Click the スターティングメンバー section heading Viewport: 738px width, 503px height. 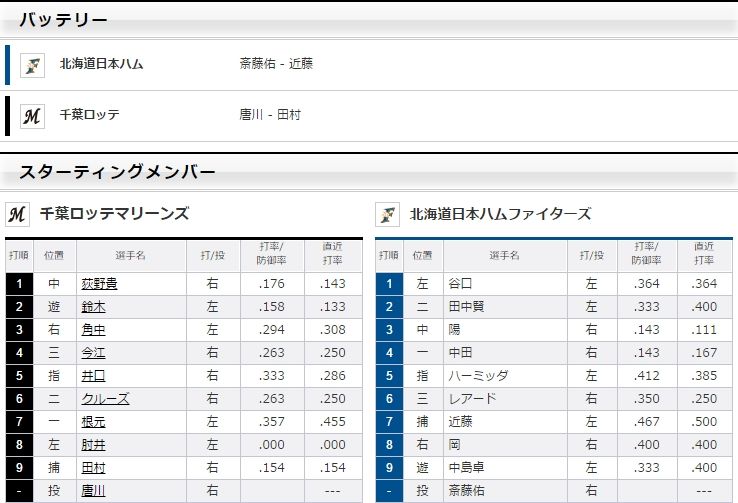click(117, 172)
